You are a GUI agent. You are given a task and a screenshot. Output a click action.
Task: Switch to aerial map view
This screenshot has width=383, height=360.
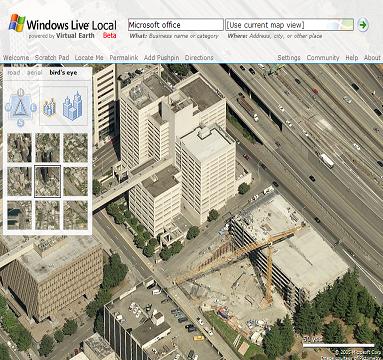pyautogui.click(x=35, y=72)
